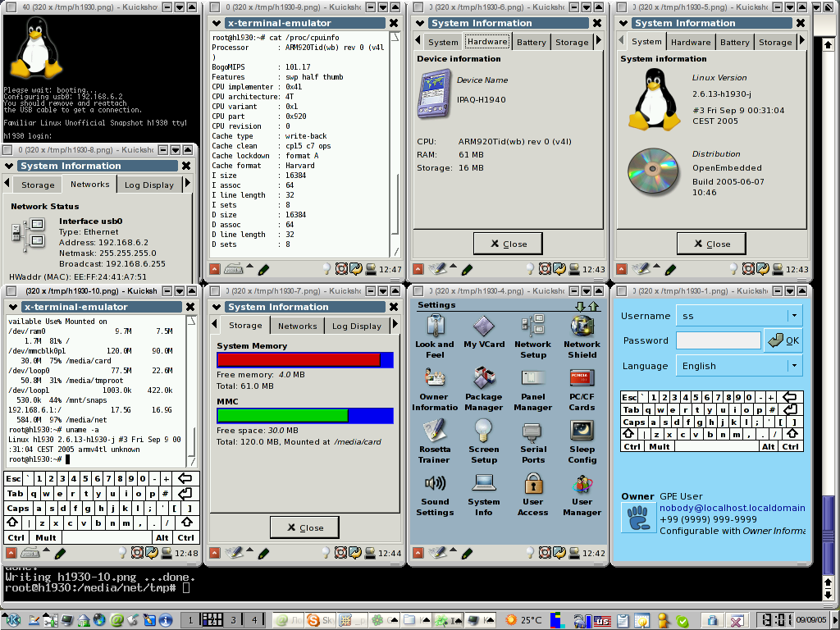The height and width of the screenshot is (630, 840).
Task: Open the blue info center icon
Action: click(166, 620)
